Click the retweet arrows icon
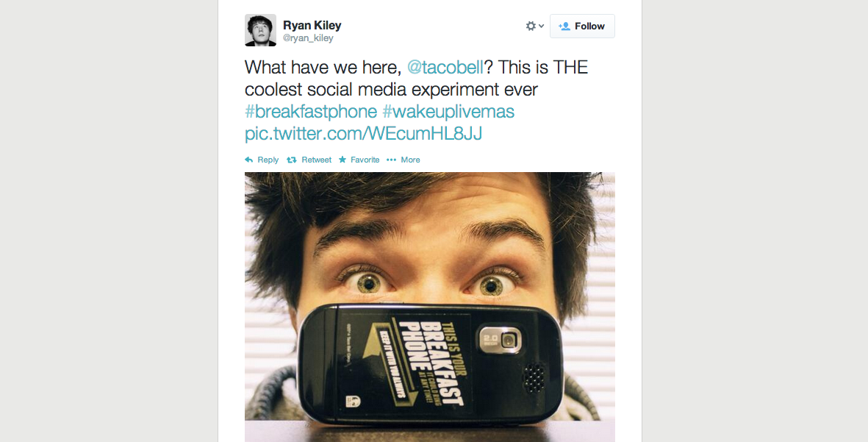The image size is (868, 442). (x=292, y=160)
